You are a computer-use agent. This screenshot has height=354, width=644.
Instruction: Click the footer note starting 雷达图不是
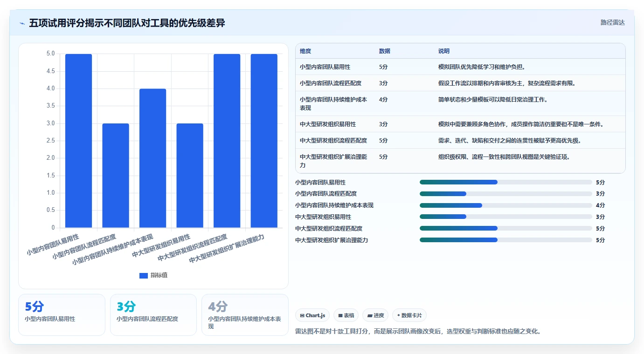point(418,332)
